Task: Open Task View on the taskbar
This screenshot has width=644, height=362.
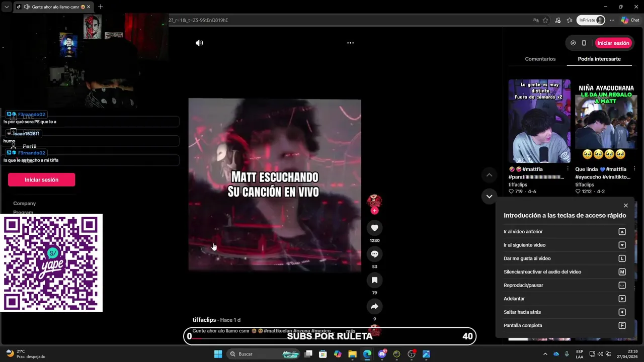Action: click(308, 354)
